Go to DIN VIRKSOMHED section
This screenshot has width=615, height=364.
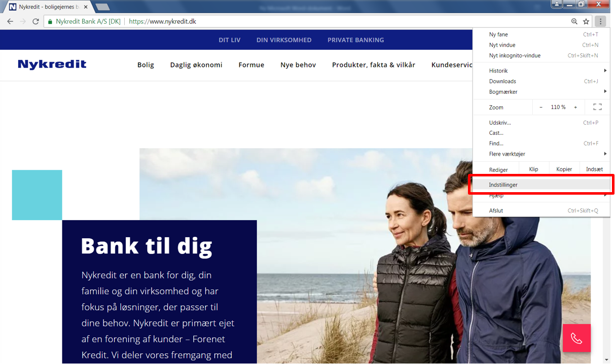(x=284, y=40)
